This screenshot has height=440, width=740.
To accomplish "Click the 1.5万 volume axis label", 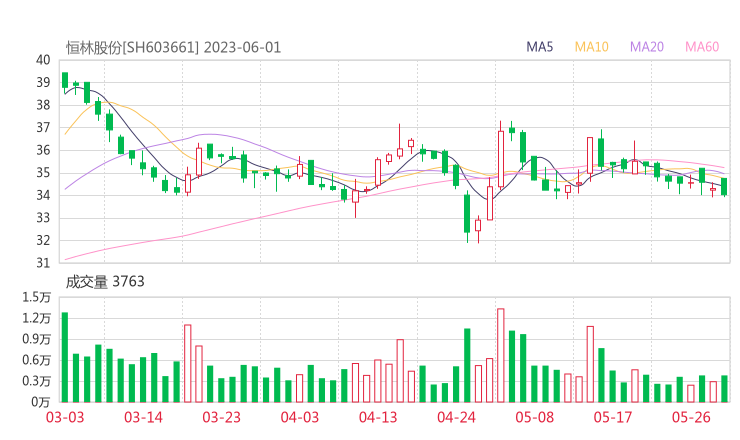I will click(36, 297).
